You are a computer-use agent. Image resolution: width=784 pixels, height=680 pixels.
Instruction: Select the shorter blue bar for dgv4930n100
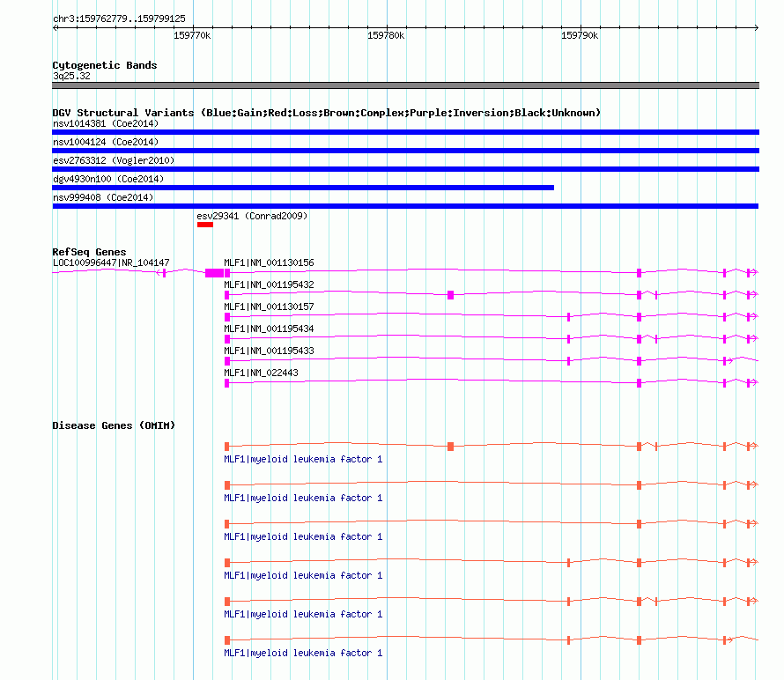point(303,188)
